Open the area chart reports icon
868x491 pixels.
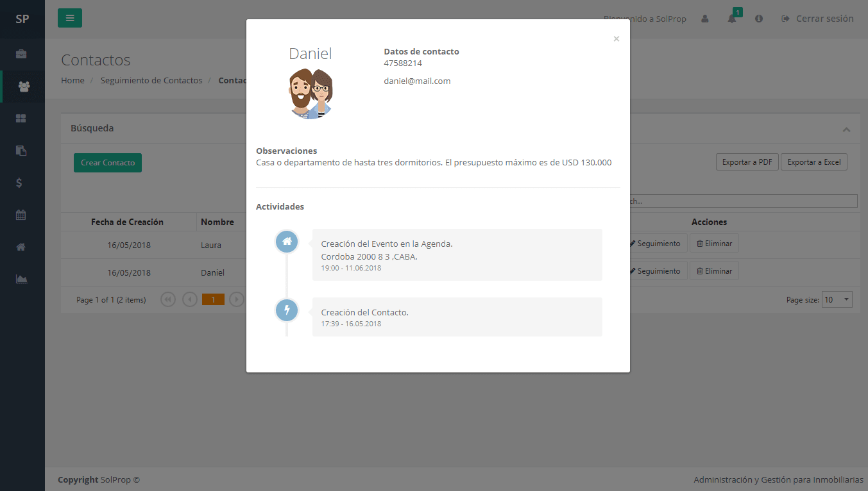[x=21, y=279]
